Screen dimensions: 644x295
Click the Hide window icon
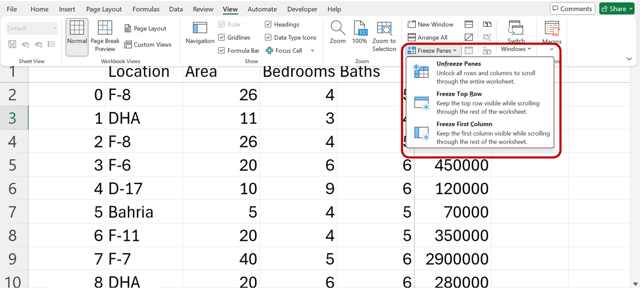pyautogui.click(x=468, y=38)
